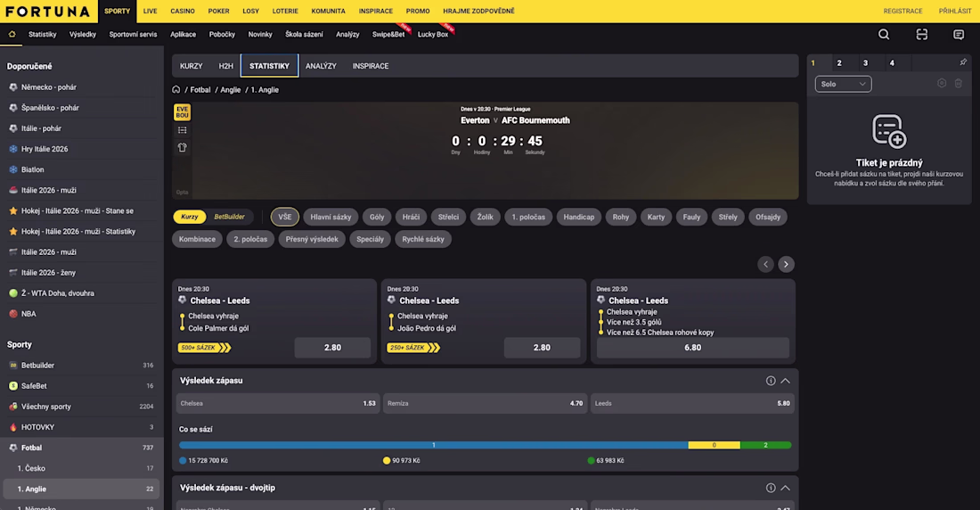Go to home icon in sub navigation
Image resolution: width=980 pixels, height=510 pixels.
[x=12, y=35]
